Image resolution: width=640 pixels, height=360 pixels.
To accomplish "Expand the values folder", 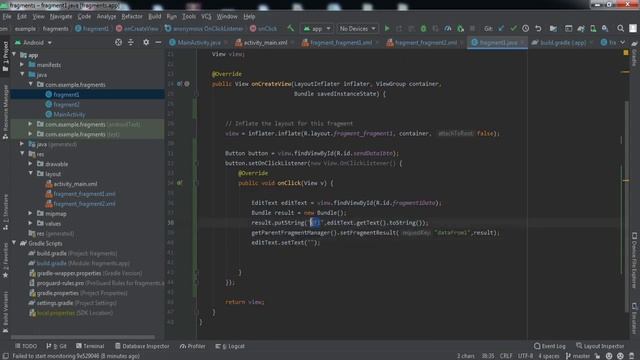I will pos(31,223).
